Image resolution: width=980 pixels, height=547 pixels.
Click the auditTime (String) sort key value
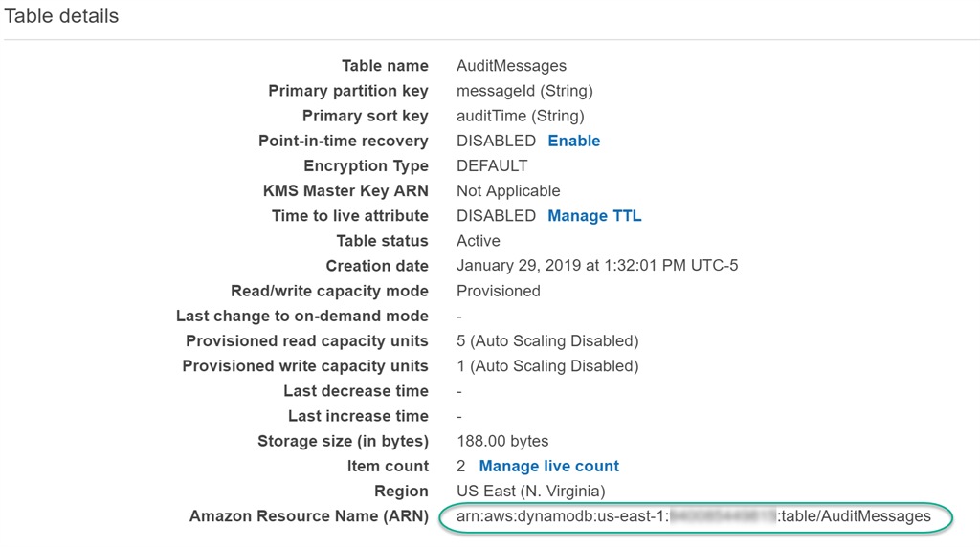coord(520,116)
